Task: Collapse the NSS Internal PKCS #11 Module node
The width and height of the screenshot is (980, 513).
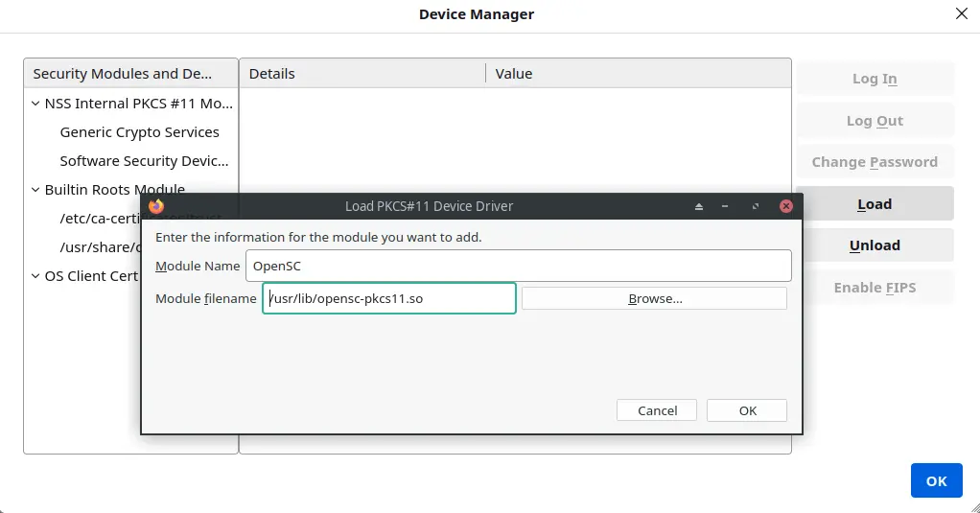Action: tap(35, 104)
